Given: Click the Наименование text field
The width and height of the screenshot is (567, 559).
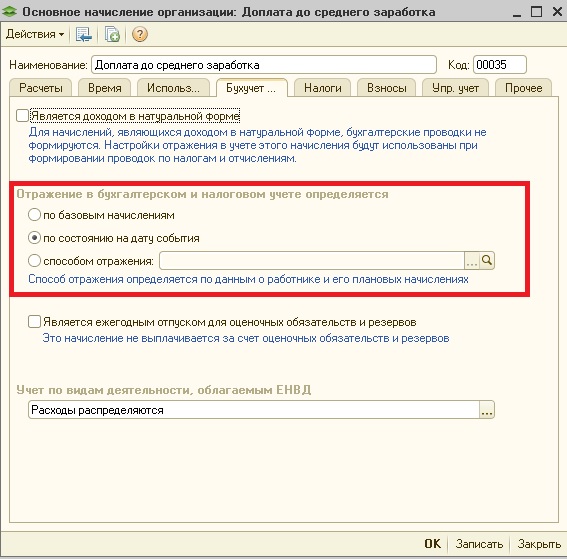Looking at the screenshot, I should pyautogui.click(x=264, y=65).
